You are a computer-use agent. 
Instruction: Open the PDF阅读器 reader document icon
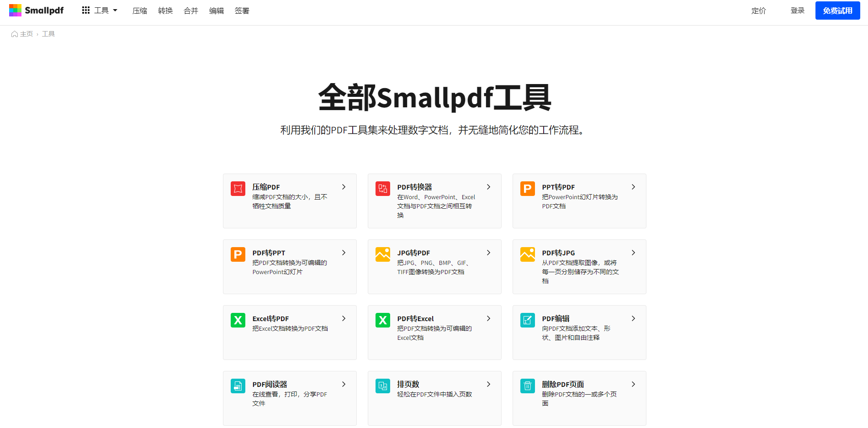pos(238,386)
